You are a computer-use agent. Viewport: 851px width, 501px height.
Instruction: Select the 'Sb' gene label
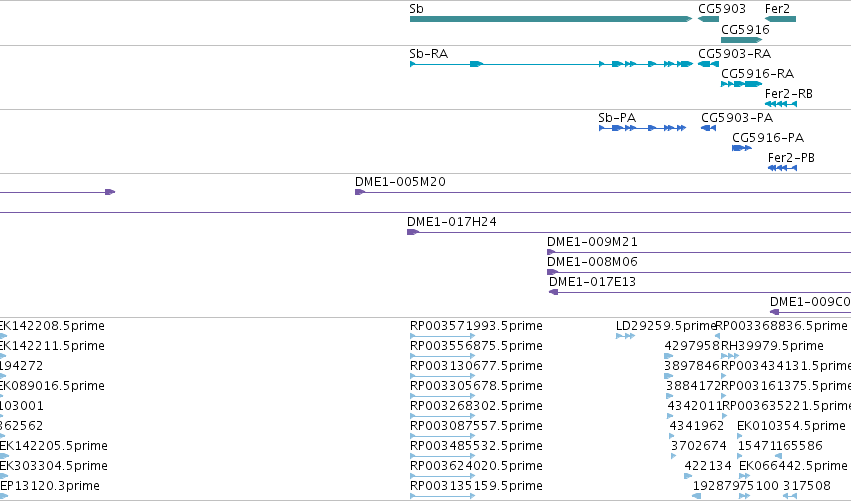point(416,9)
